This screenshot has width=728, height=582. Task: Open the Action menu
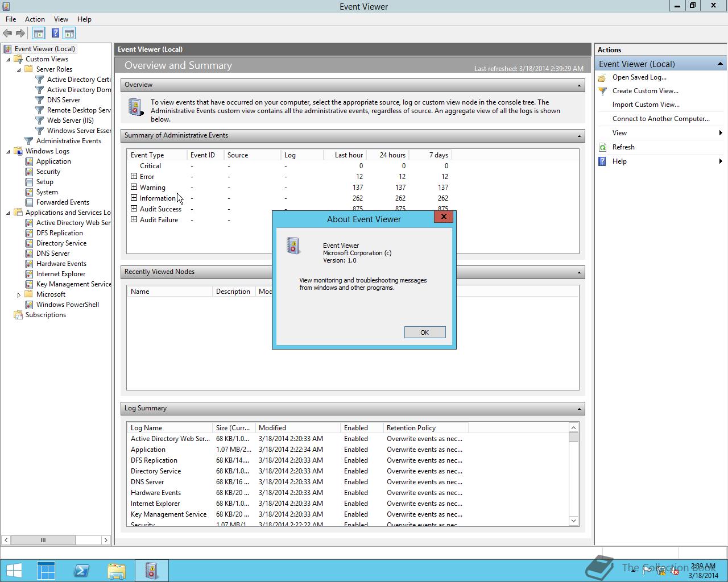[35, 19]
